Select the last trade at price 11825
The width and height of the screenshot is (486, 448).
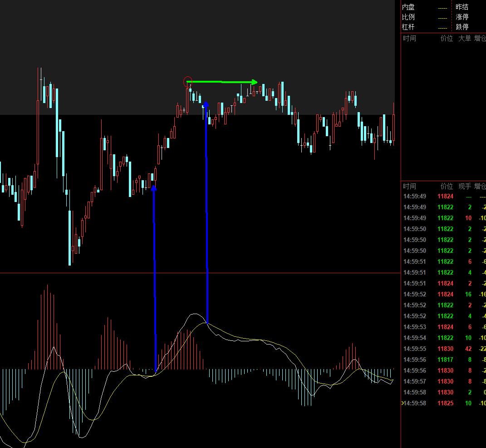pyautogui.click(x=445, y=403)
